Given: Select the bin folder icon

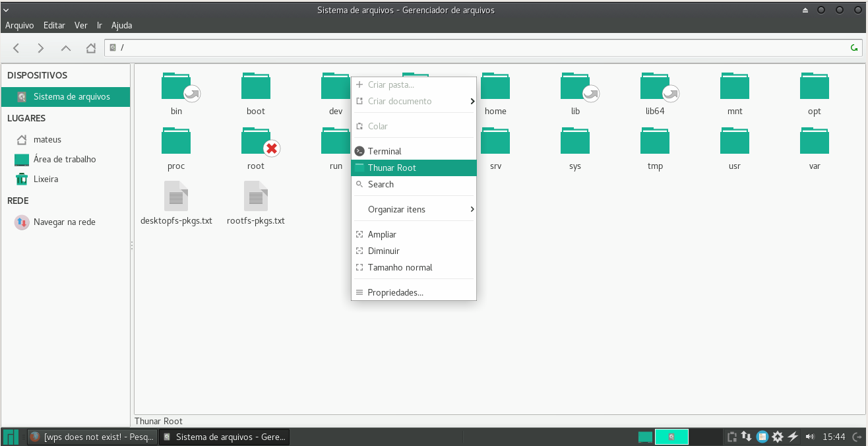Looking at the screenshot, I should point(177,86).
